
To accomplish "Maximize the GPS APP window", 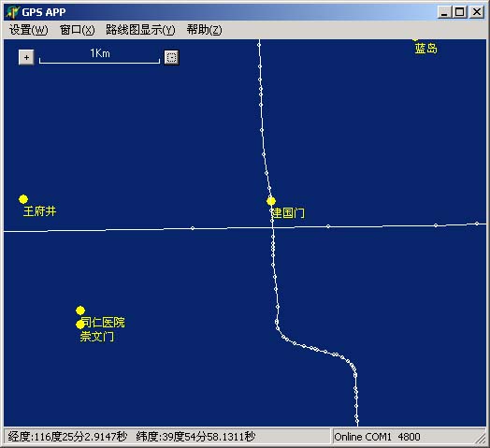I will click(x=460, y=12).
